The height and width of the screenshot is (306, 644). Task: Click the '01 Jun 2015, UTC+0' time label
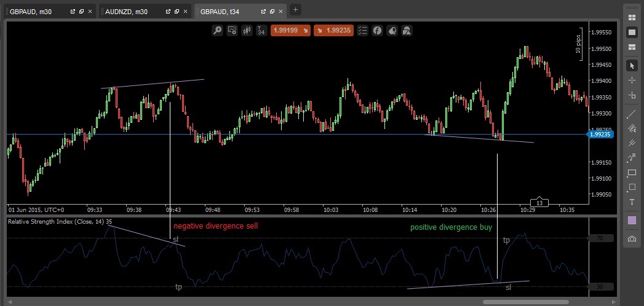[36, 210]
